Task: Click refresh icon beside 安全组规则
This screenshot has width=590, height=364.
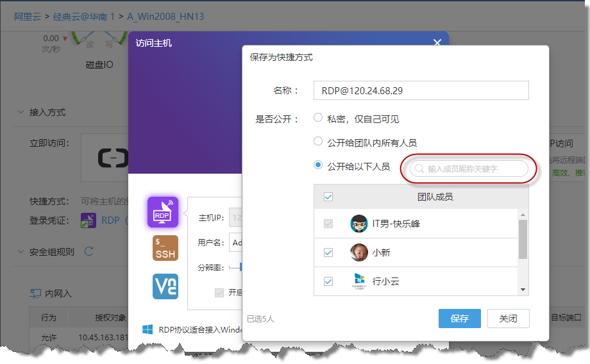Action: [x=88, y=251]
